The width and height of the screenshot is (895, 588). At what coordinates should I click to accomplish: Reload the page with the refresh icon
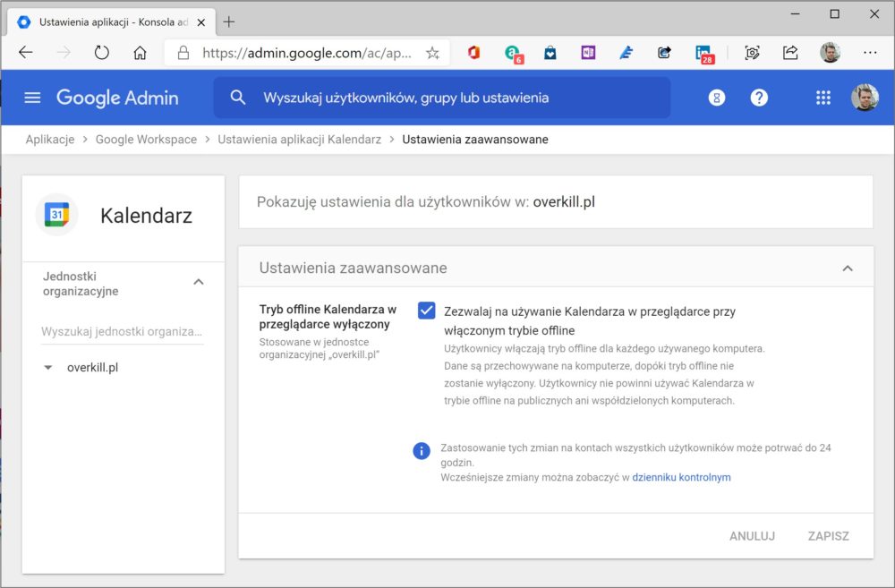click(102, 53)
